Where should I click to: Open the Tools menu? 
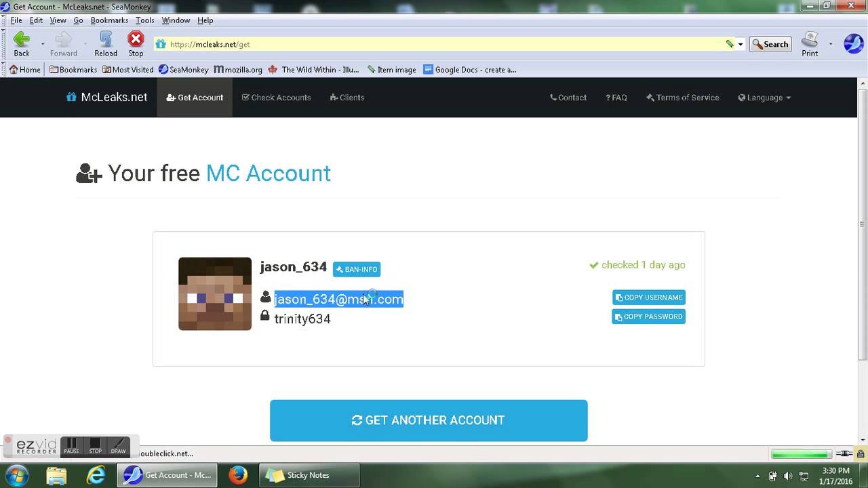144,20
